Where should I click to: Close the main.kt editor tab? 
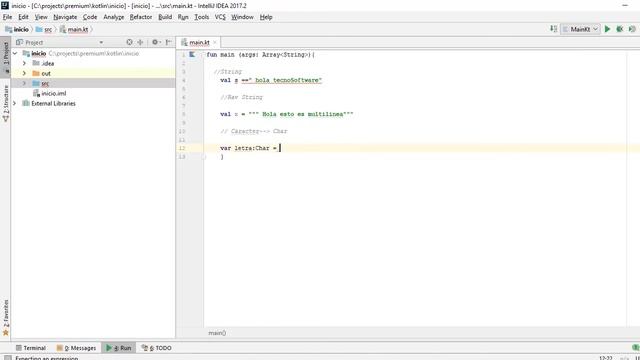[x=215, y=42]
